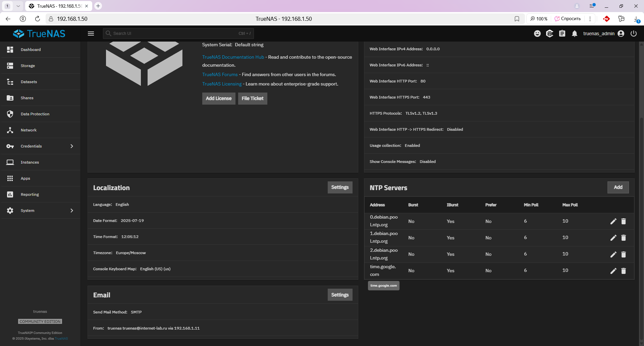
Task: Click the TrueNAS logo in header
Action: coord(39,34)
